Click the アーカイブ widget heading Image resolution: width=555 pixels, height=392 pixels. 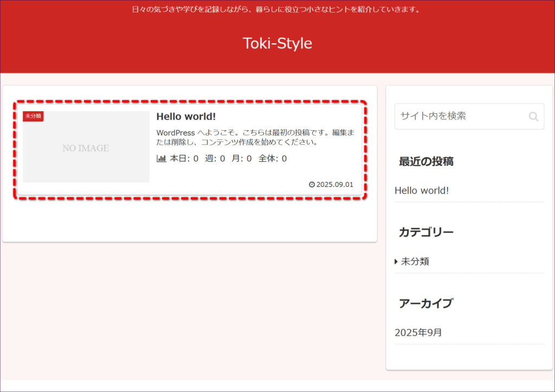pos(425,304)
